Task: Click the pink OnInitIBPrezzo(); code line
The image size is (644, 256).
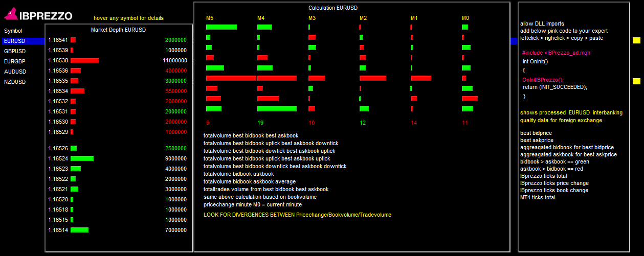Action: [542, 80]
